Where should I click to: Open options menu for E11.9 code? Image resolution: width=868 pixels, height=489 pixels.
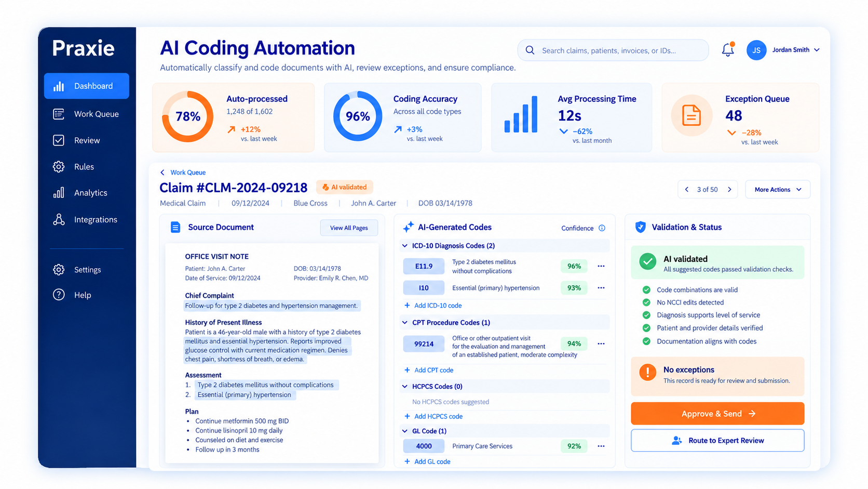601,266
